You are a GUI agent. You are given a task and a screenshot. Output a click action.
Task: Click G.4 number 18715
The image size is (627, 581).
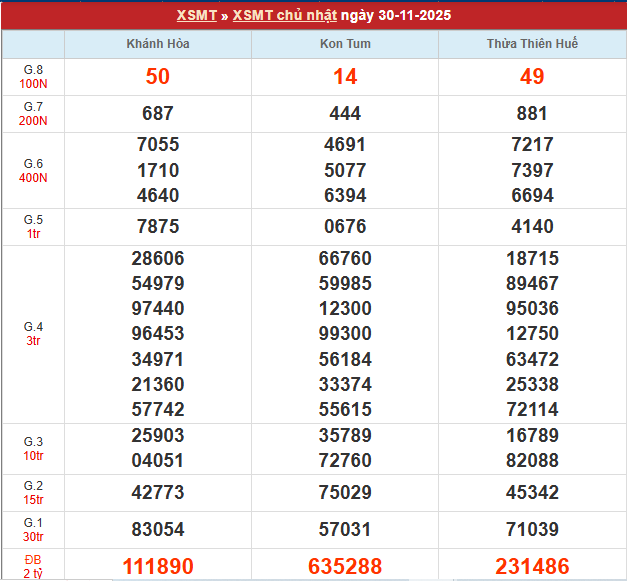click(x=532, y=258)
